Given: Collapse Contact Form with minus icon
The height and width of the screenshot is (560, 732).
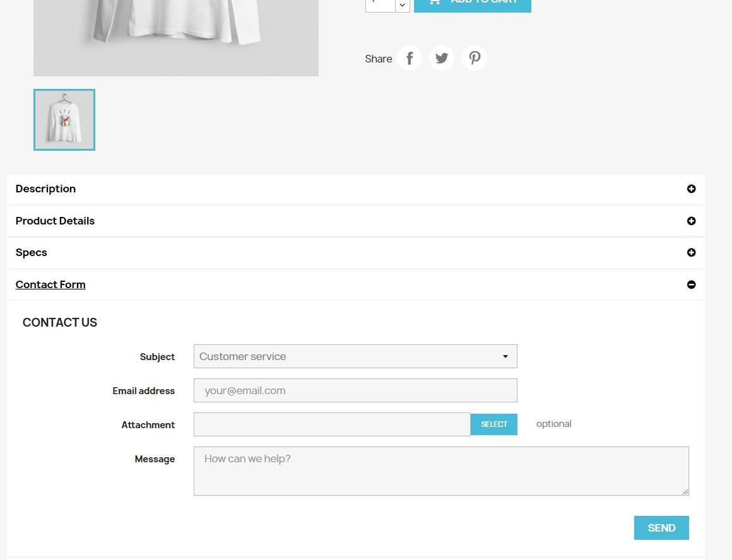Looking at the screenshot, I should tap(692, 284).
